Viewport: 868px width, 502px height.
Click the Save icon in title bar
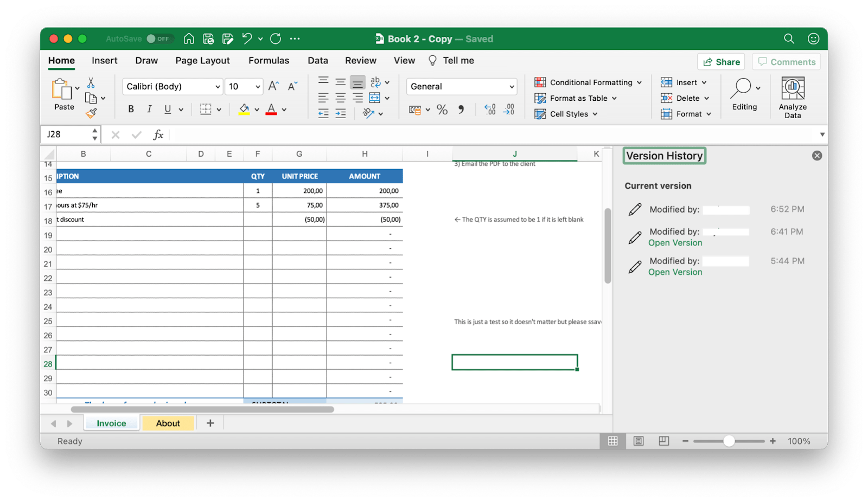coord(208,38)
